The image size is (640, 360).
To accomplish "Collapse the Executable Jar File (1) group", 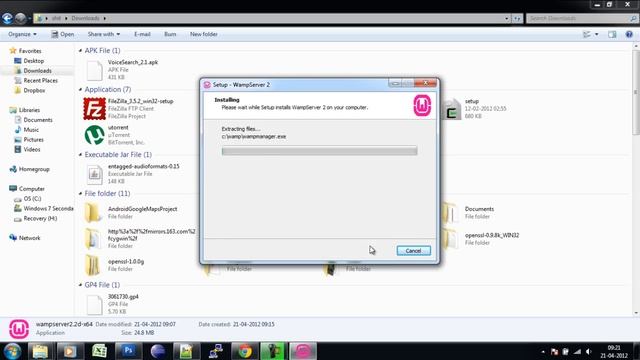I will point(80,155).
